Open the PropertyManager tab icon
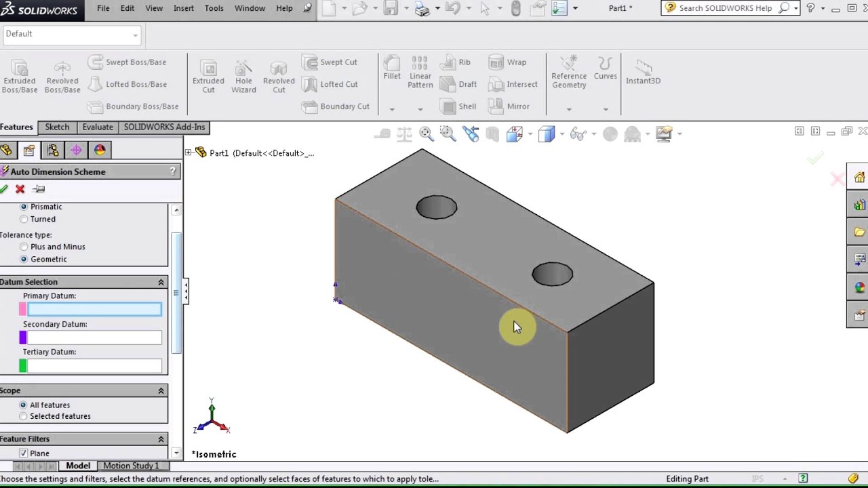868x488 pixels. pyautogui.click(x=29, y=150)
